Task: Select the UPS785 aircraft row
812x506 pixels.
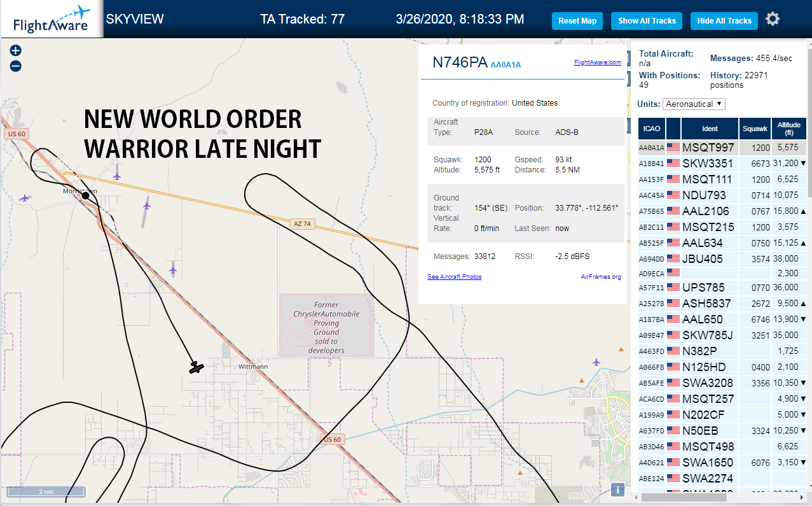Action: click(722, 288)
